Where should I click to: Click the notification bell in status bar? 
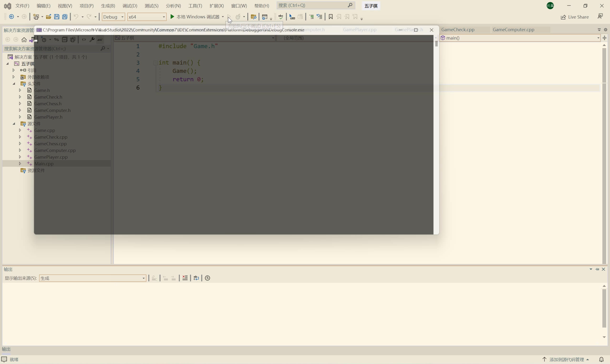pyautogui.click(x=601, y=359)
